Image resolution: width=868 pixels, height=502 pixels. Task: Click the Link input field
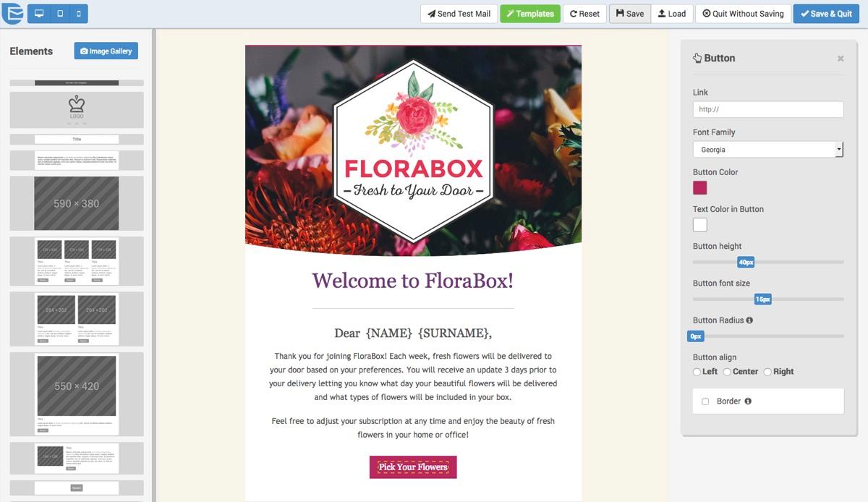(x=768, y=109)
